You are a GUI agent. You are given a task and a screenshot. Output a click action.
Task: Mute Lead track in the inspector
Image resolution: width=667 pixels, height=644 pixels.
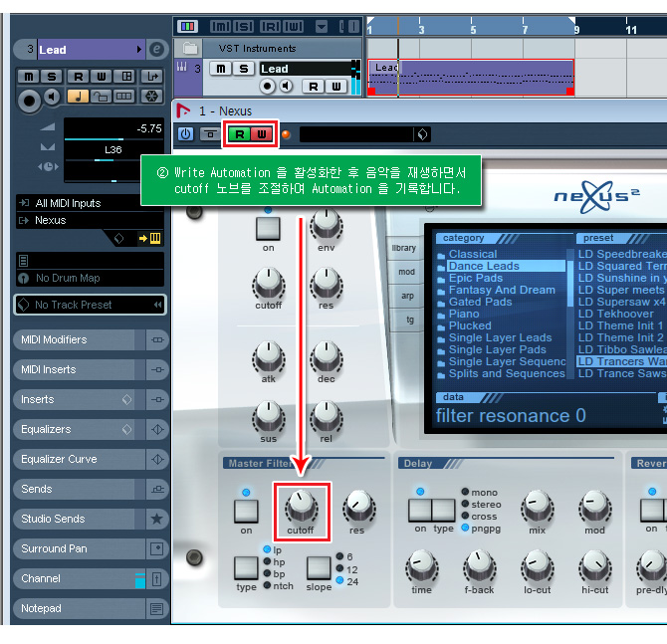click(29, 77)
